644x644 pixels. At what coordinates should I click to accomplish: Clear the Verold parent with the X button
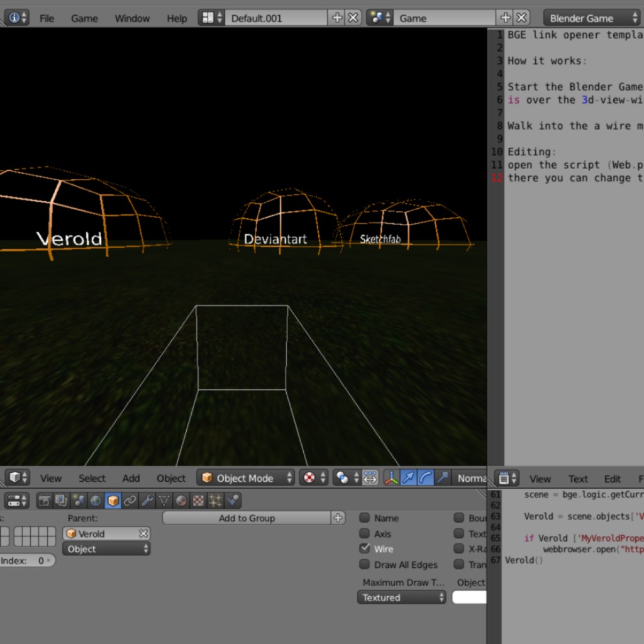[143, 533]
